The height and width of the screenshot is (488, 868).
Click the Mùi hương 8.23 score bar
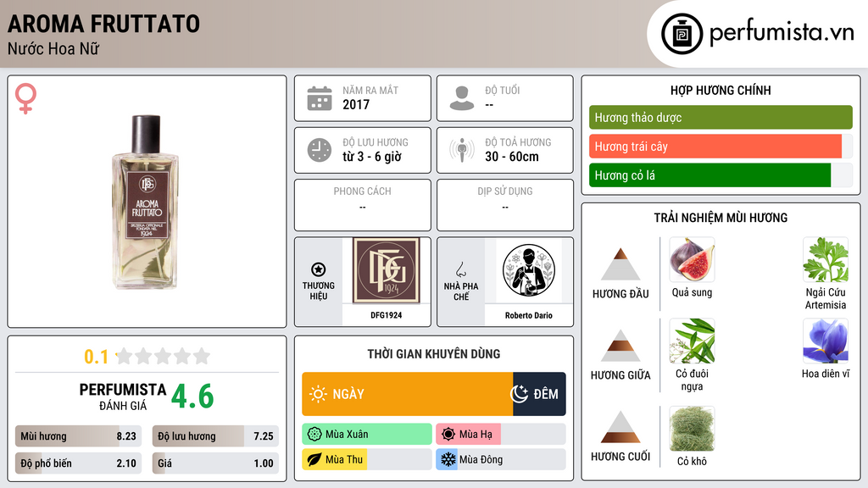click(x=78, y=436)
